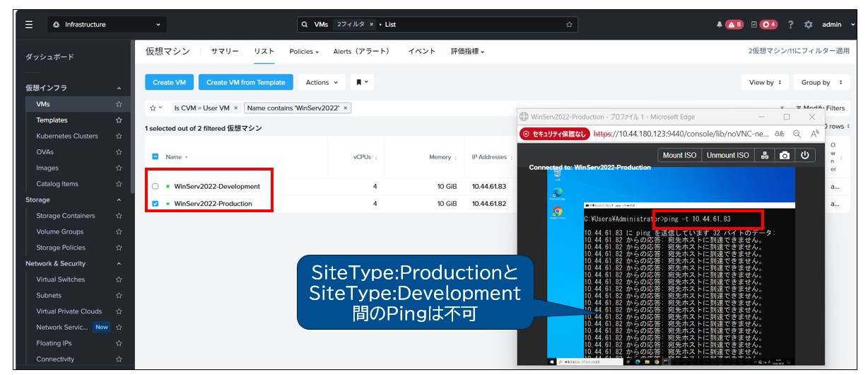
Task: Open the イベント tab
Action: (421, 52)
